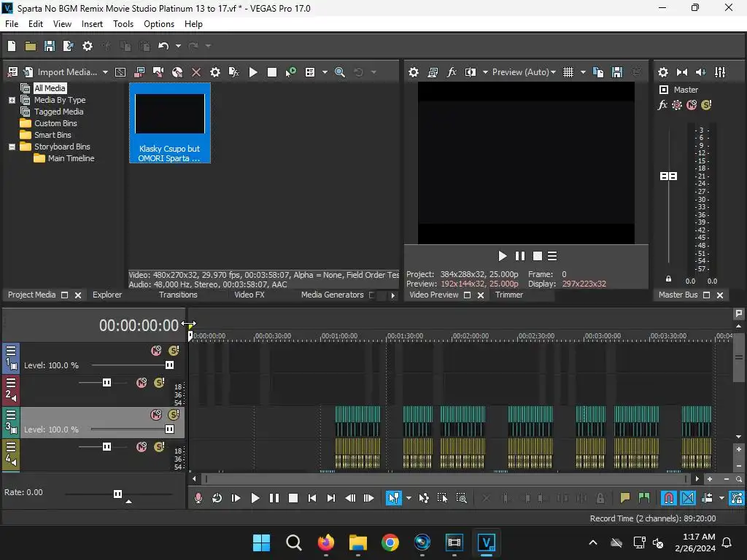This screenshot has height=560, width=747.
Task: Save the project with the floppy icon
Action: 49,46
